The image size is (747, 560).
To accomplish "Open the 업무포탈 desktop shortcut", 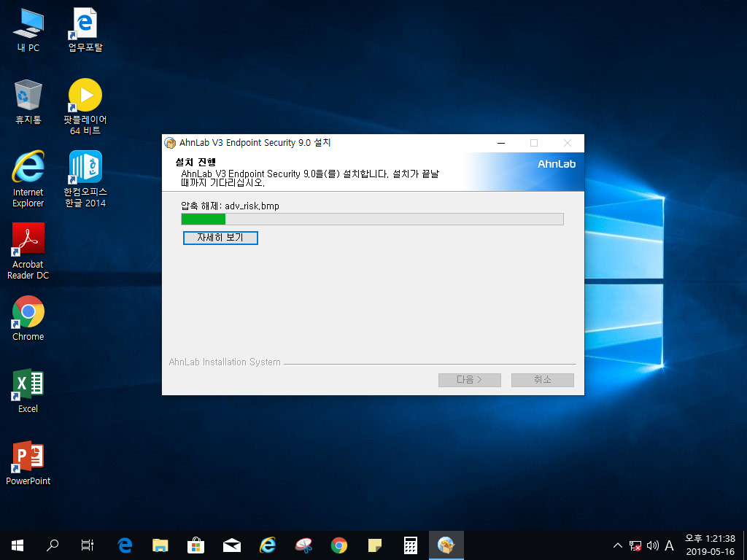I will pyautogui.click(x=85, y=31).
